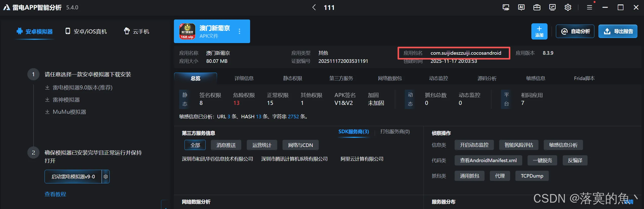The height and width of the screenshot is (209, 644).
Task: Open the Frida脚本 tab
Action: coord(584,78)
